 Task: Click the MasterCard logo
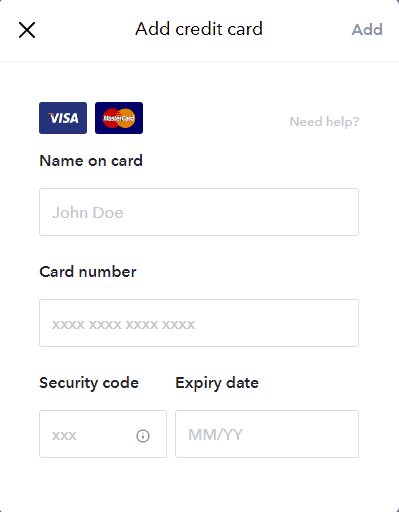pyautogui.click(x=119, y=118)
